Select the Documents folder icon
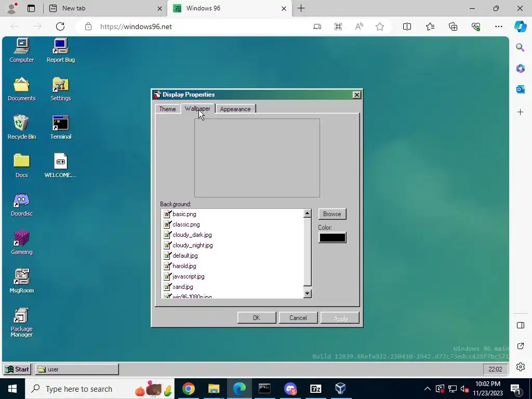 22,89
